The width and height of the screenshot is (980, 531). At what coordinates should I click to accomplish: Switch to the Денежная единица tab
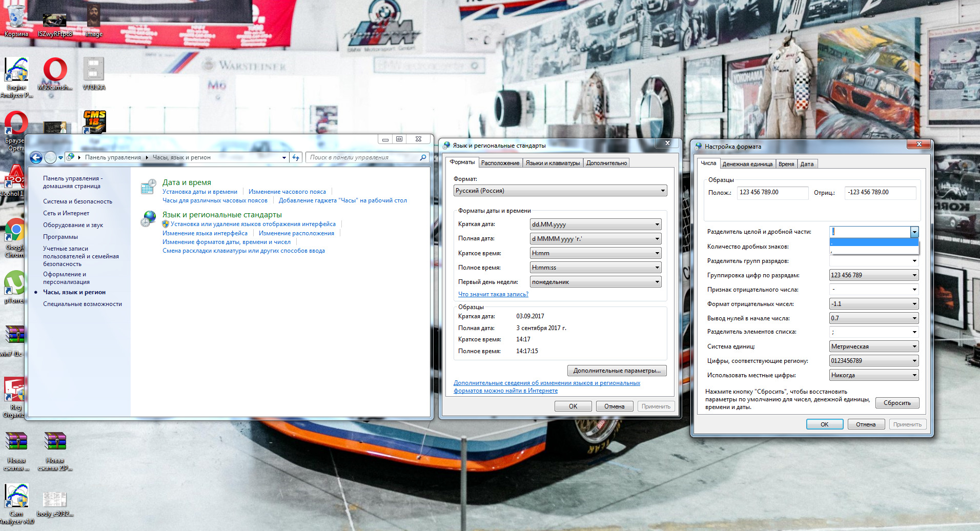tap(747, 164)
